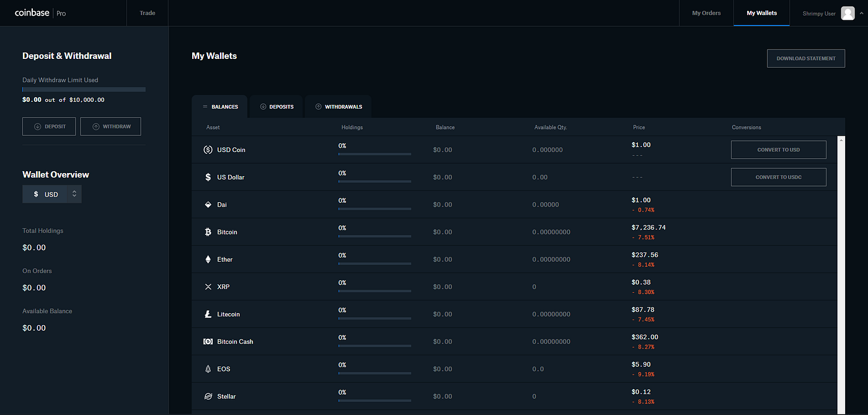Click Ether price $237.56
This screenshot has width=868, height=415.
[645, 255]
